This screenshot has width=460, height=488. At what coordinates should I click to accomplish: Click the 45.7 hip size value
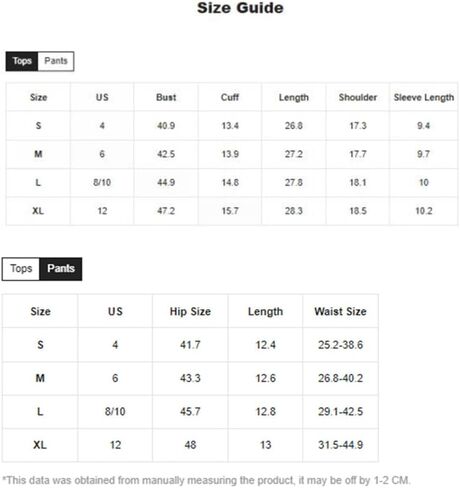(x=190, y=411)
